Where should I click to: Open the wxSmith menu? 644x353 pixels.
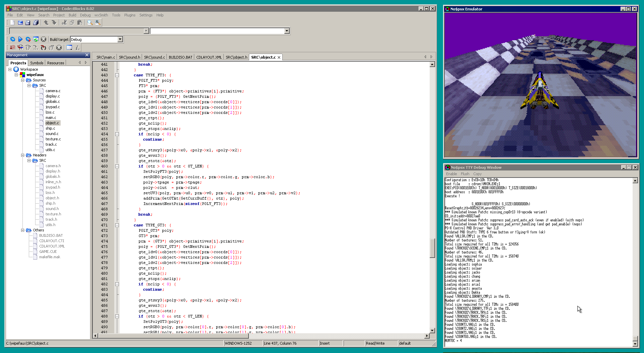click(101, 15)
